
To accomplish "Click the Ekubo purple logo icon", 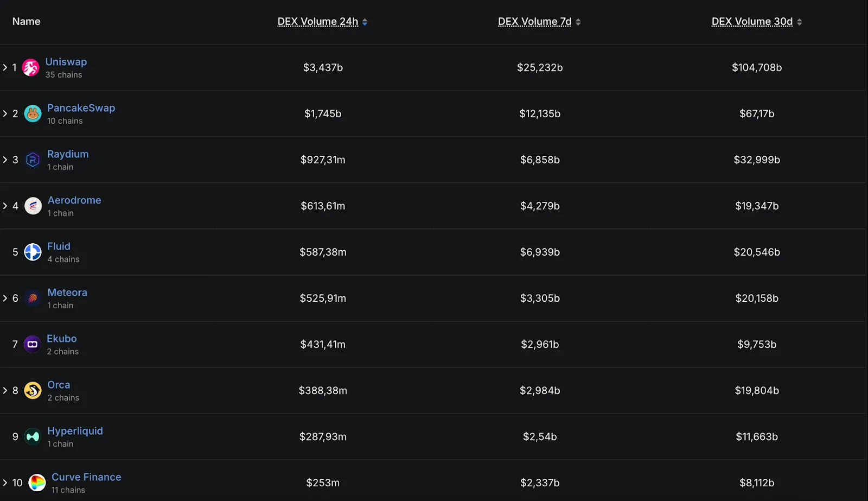I will tap(33, 344).
